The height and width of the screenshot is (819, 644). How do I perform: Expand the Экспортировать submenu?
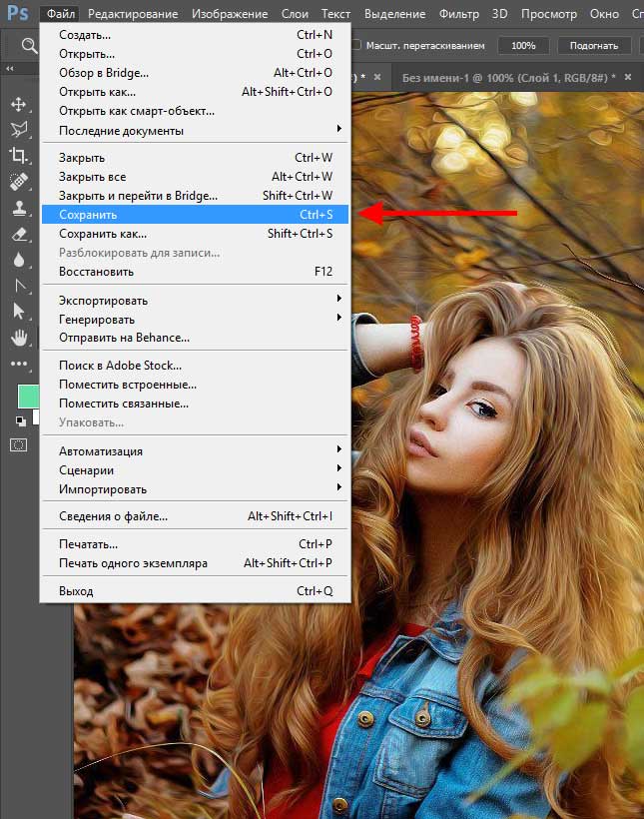point(195,301)
